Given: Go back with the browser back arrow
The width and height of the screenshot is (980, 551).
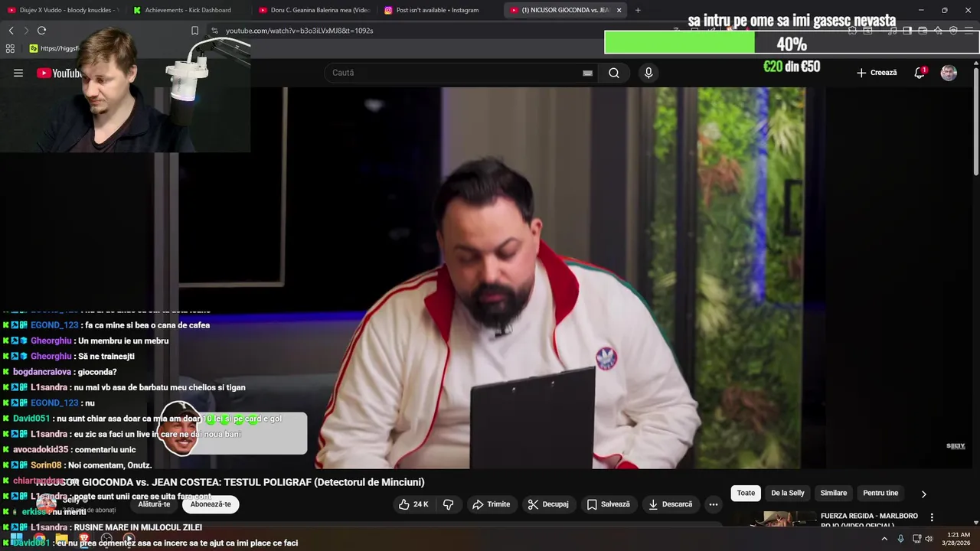Looking at the screenshot, I should (x=11, y=31).
